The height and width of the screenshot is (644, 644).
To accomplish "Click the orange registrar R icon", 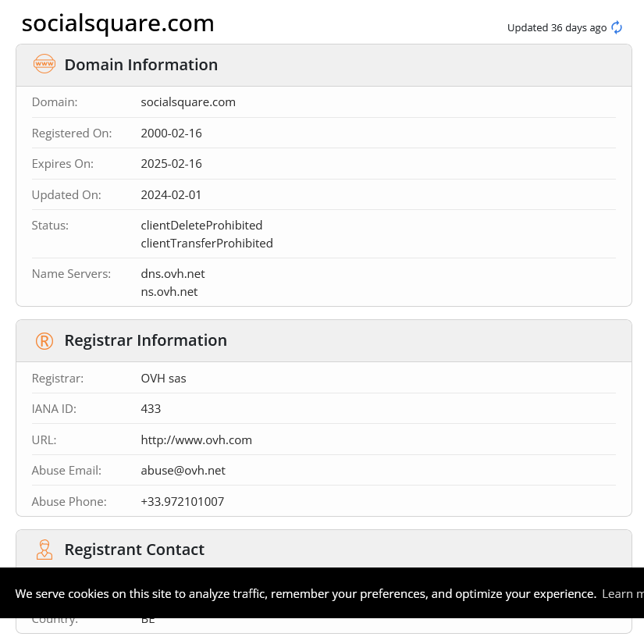I will click(44, 340).
